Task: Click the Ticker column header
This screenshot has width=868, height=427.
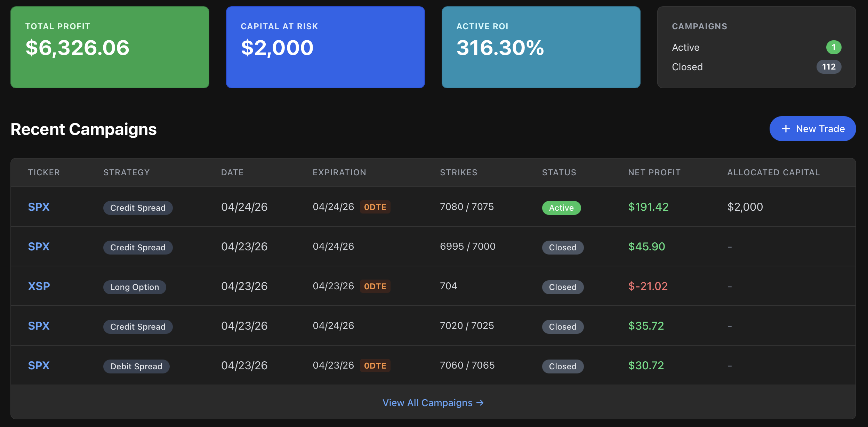Action: coord(44,172)
